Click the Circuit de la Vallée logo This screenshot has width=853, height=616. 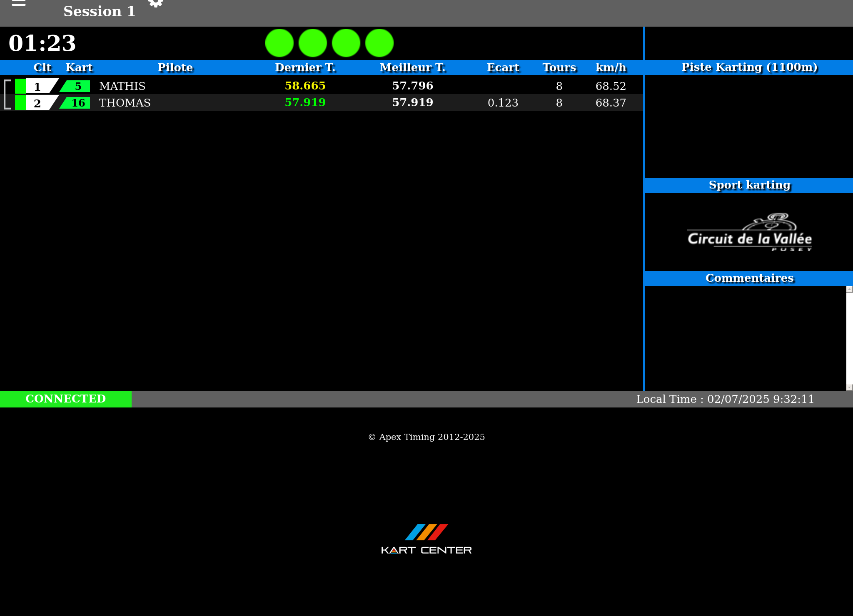pos(749,233)
